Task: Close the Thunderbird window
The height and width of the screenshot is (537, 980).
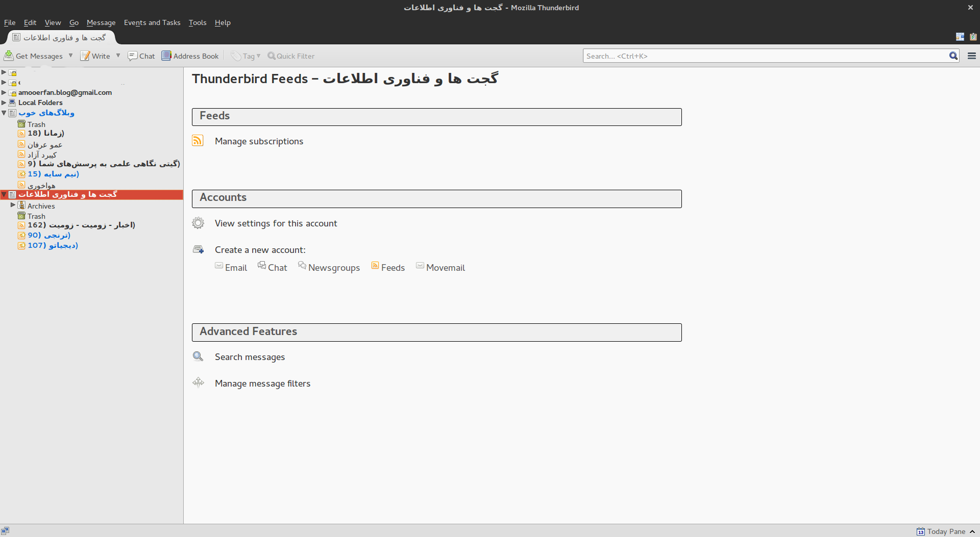Action: [x=970, y=7]
